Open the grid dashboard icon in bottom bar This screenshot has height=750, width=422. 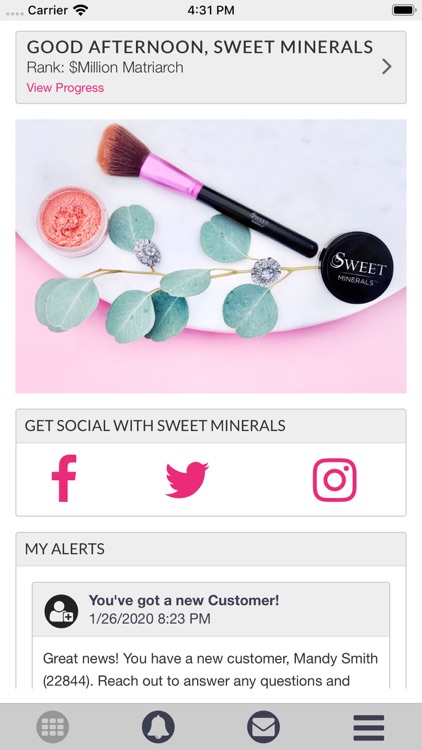53,728
